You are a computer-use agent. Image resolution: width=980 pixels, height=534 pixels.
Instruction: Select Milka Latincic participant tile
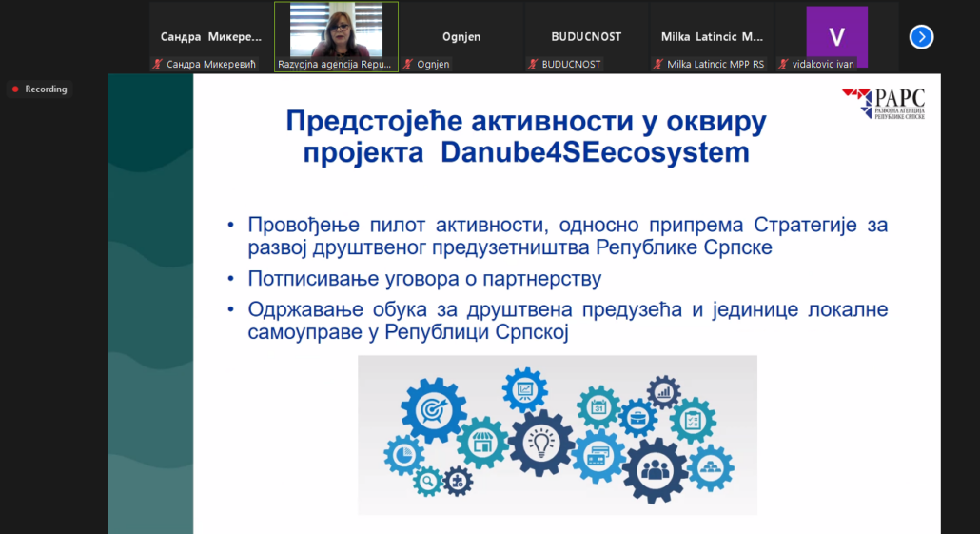(712, 37)
